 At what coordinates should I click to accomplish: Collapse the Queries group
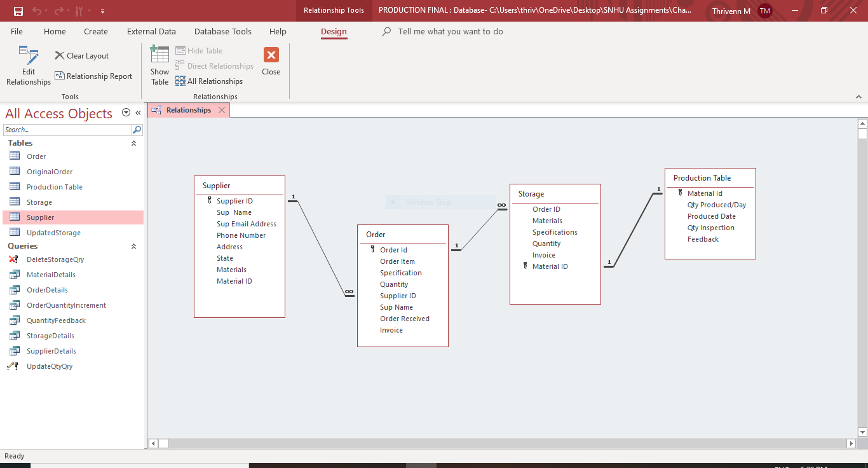point(133,246)
